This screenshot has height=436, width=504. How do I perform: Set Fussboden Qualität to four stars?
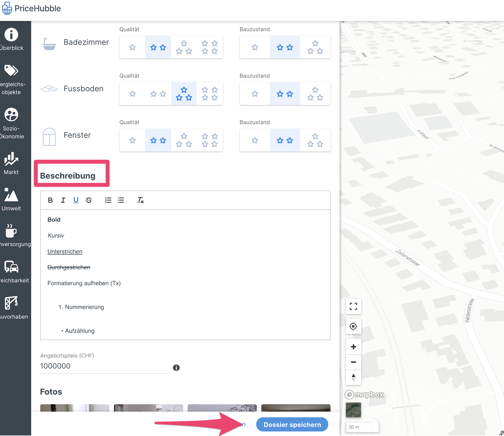(x=210, y=94)
